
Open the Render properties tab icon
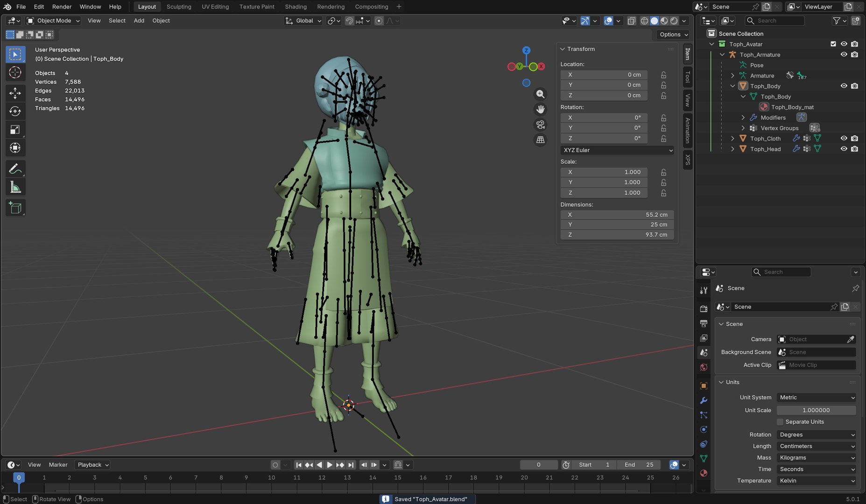click(x=704, y=308)
